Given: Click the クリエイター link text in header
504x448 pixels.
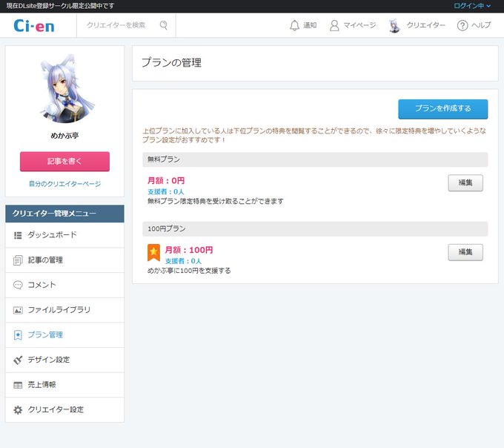Looking at the screenshot, I should [x=426, y=25].
